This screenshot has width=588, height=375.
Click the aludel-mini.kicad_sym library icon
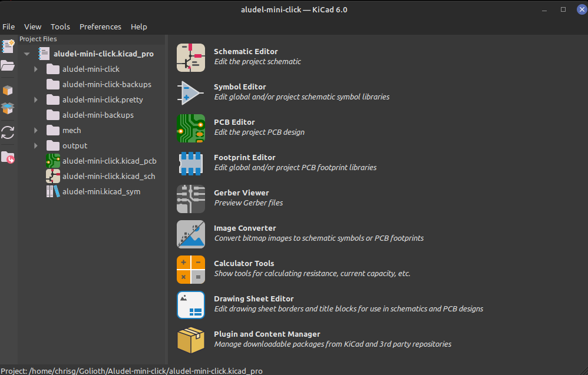click(x=53, y=191)
